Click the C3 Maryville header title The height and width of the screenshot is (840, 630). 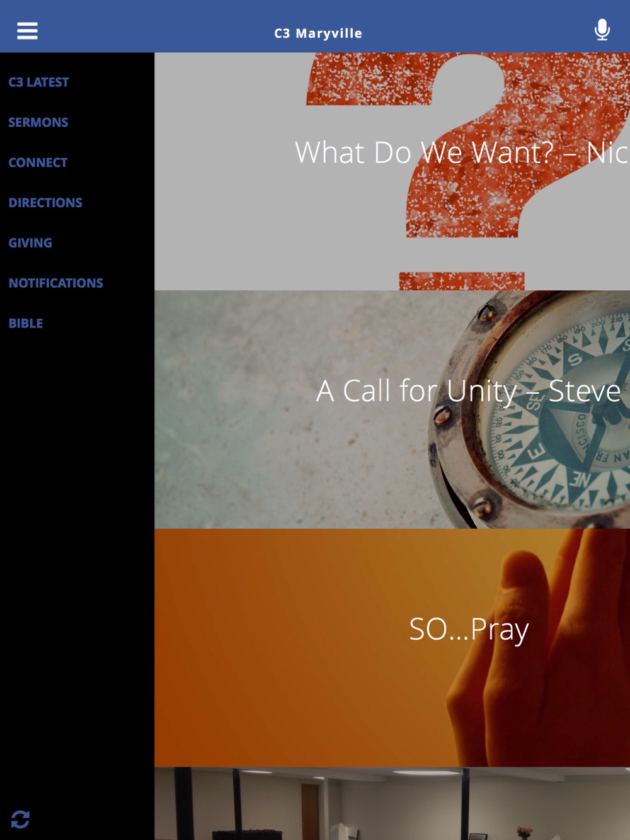tap(318, 33)
